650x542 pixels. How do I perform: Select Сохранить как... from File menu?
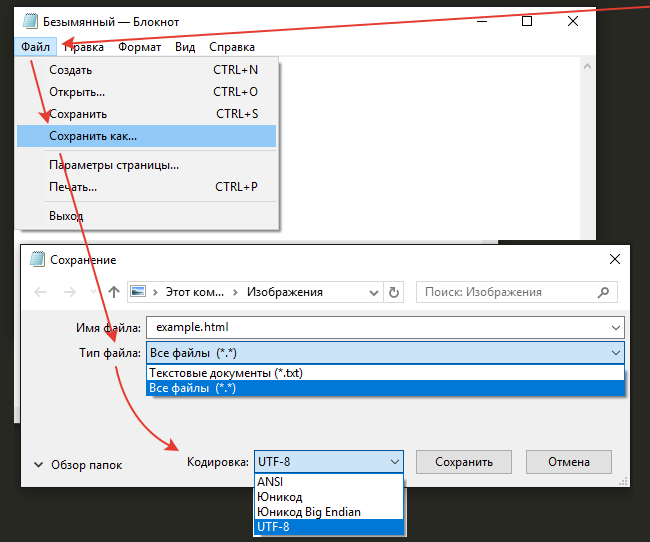[93, 136]
